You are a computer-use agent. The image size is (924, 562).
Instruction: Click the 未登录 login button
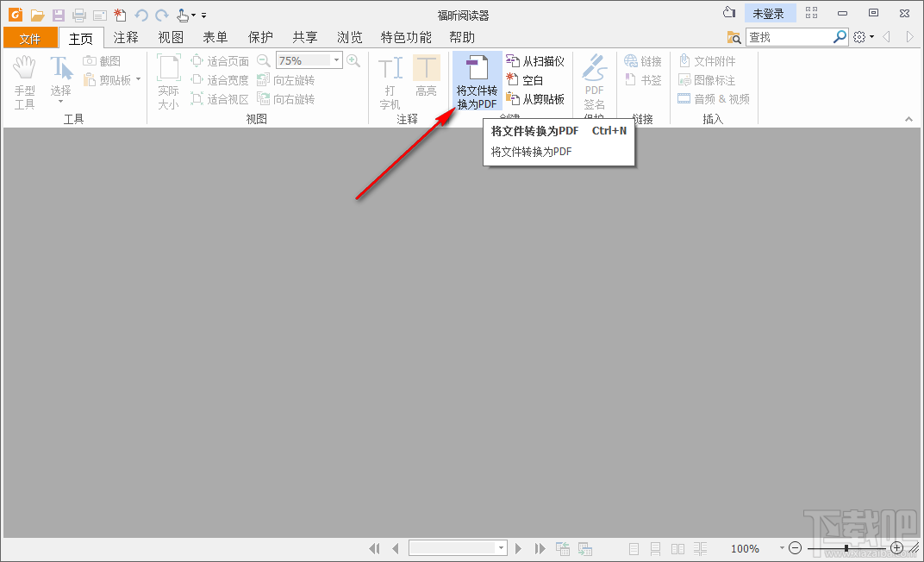point(770,12)
